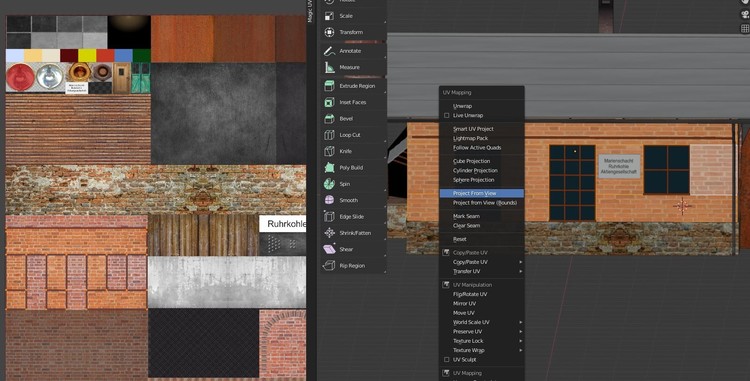The image size is (750, 381).
Task: Expand the Copy/Paste UV submenu arrow
Action: pos(520,262)
